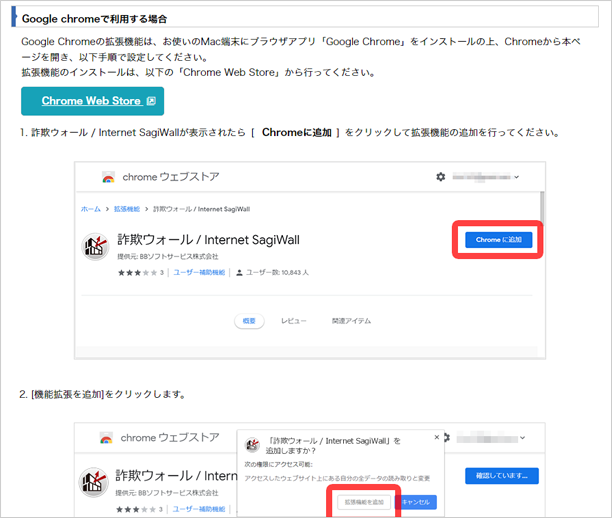Click the '確認しています...' blue button

click(501, 476)
